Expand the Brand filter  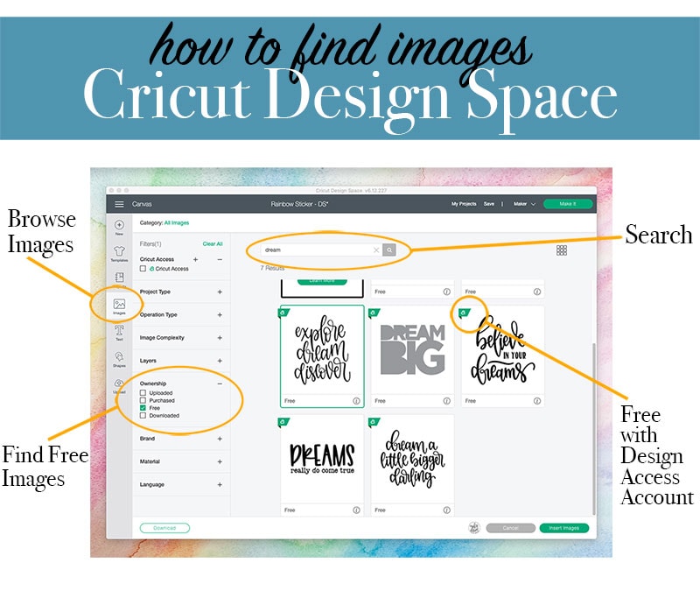[x=220, y=439]
